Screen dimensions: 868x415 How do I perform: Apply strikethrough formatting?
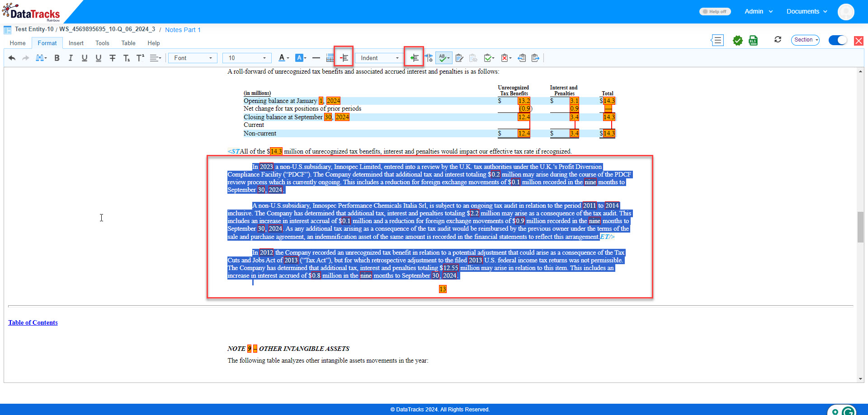(113, 58)
